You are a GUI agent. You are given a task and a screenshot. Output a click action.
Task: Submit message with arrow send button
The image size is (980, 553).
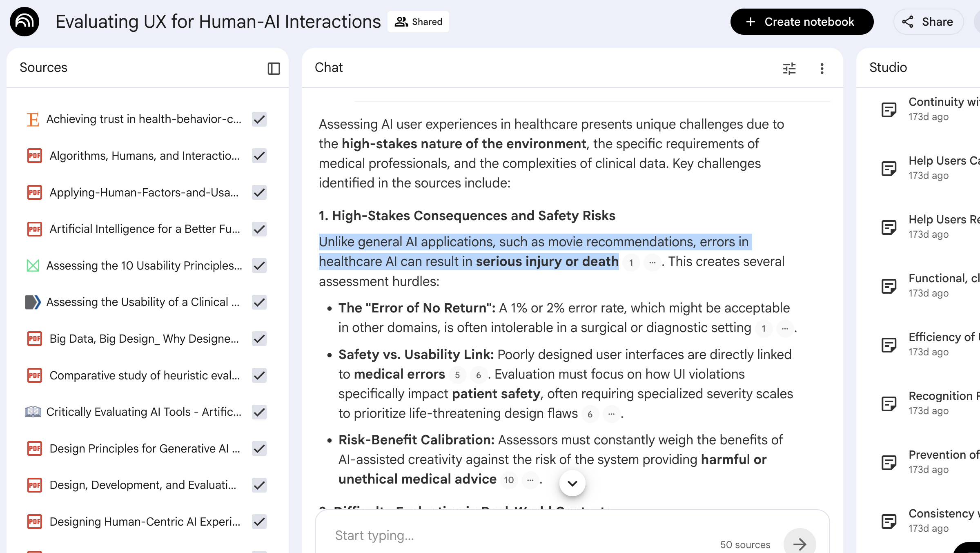[x=800, y=544]
